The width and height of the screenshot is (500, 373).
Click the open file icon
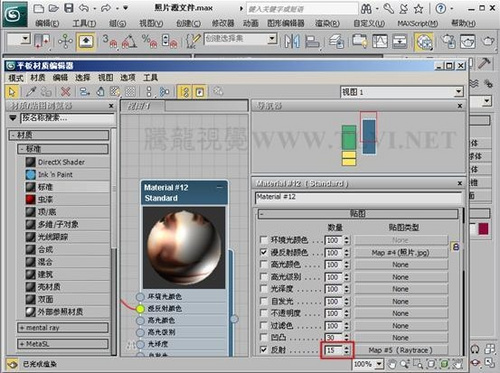click(54, 8)
